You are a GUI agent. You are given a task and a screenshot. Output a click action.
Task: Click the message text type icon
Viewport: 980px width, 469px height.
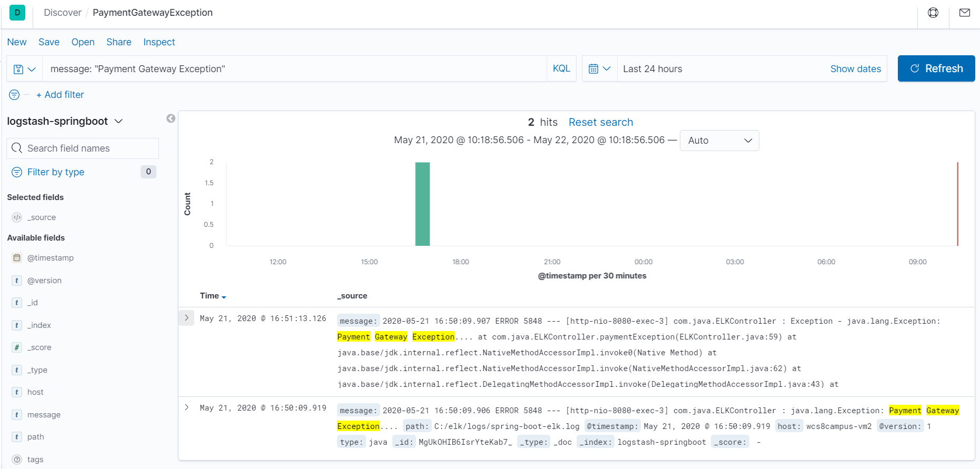tap(17, 415)
